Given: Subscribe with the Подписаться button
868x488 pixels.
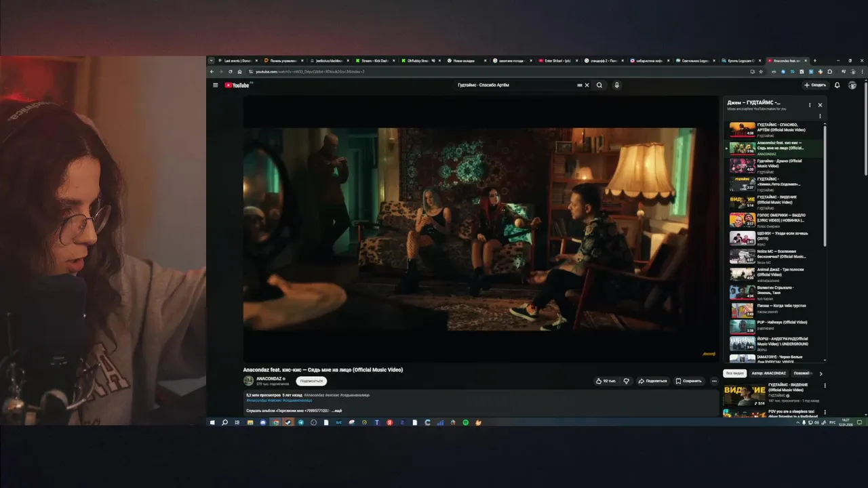Looking at the screenshot, I should point(311,381).
